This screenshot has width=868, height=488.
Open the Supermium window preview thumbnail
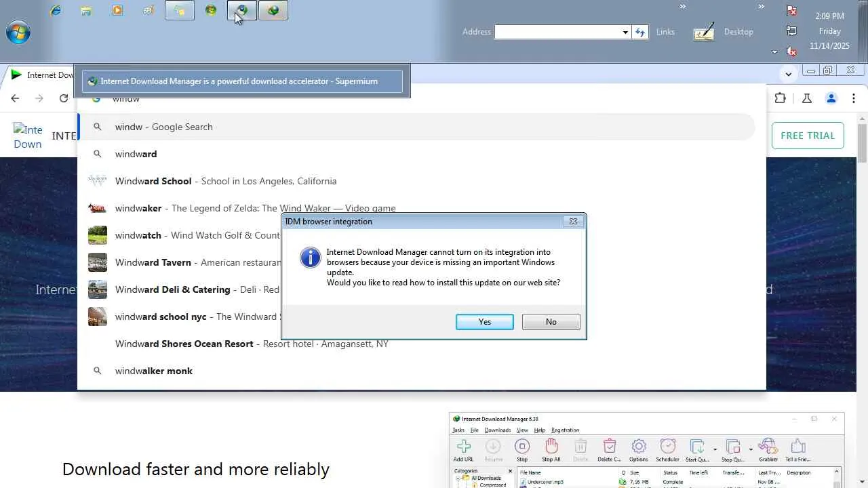[x=242, y=81]
